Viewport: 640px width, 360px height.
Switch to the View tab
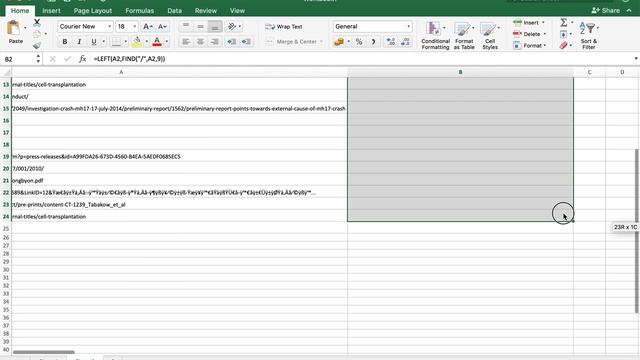point(237,11)
